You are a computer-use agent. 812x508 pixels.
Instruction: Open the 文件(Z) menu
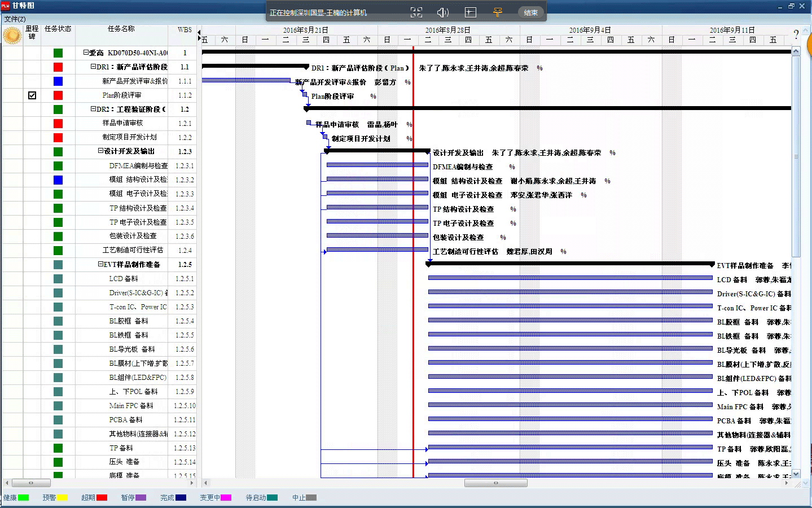pos(15,19)
